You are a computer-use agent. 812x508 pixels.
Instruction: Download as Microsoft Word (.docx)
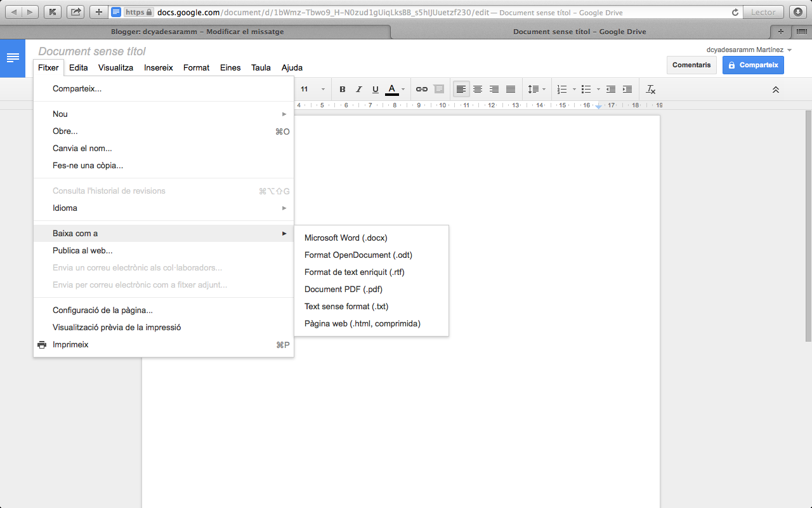pos(372,238)
